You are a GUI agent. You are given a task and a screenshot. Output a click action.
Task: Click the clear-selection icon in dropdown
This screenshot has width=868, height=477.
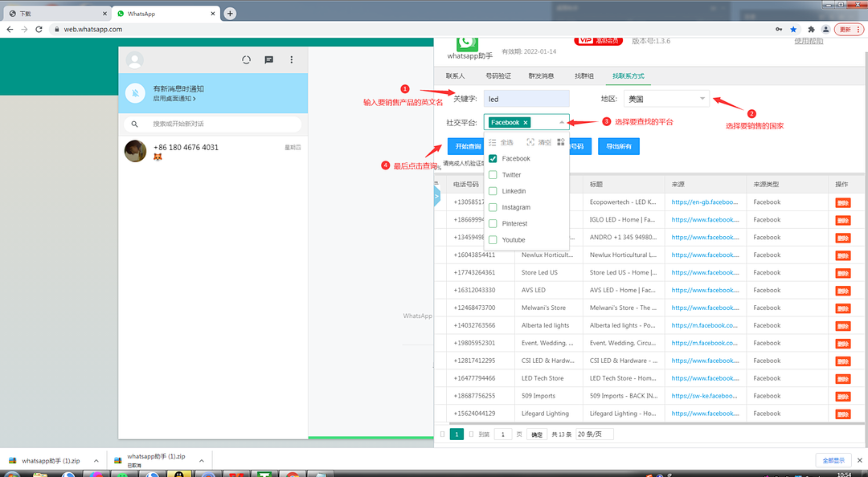530,142
